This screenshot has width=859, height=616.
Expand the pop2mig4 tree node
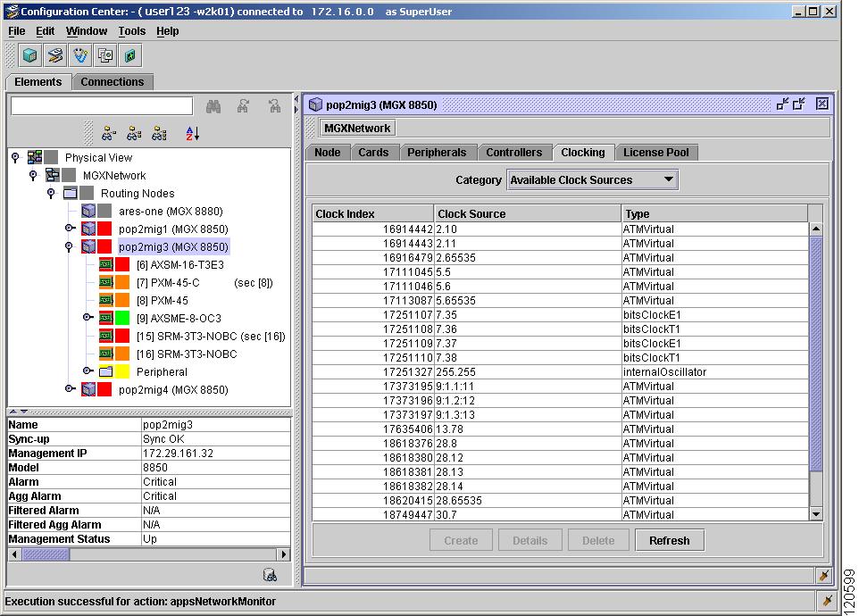point(70,388)
